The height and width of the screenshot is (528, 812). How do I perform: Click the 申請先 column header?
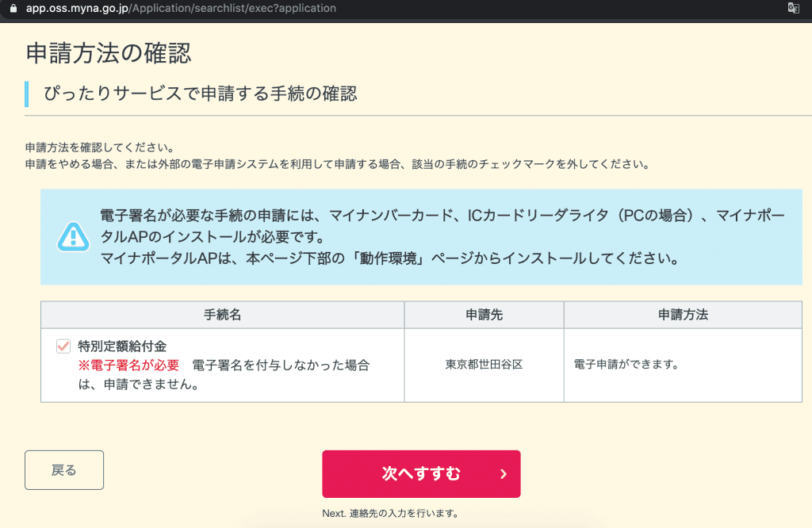click(484, 315)
